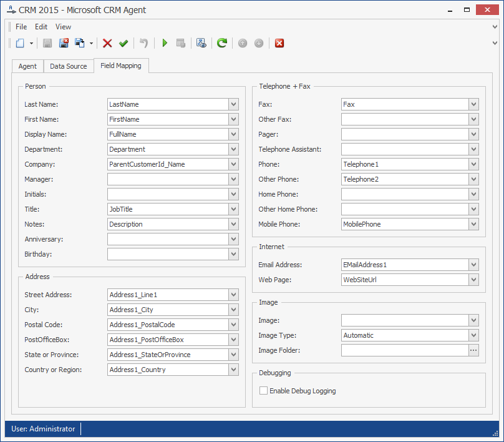Expand the Fax dropdown
The height and width of the screenshot is (442, 504).
473,104
